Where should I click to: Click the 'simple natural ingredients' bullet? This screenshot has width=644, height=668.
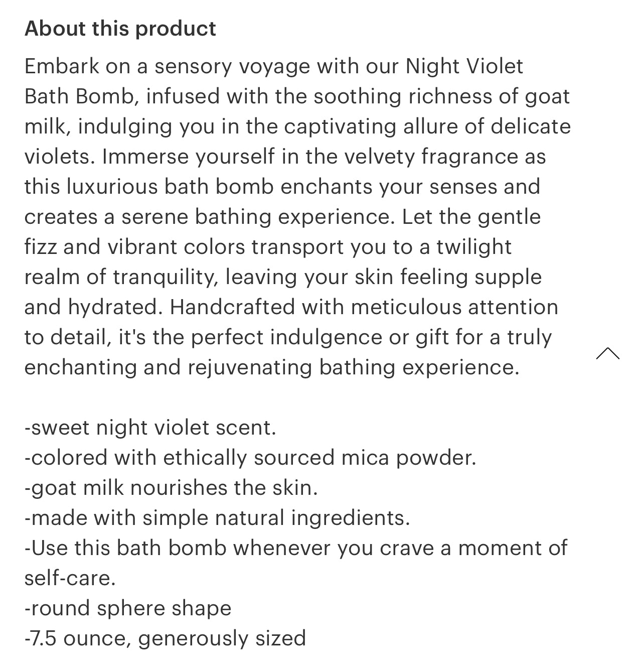[x=217, y=518]
